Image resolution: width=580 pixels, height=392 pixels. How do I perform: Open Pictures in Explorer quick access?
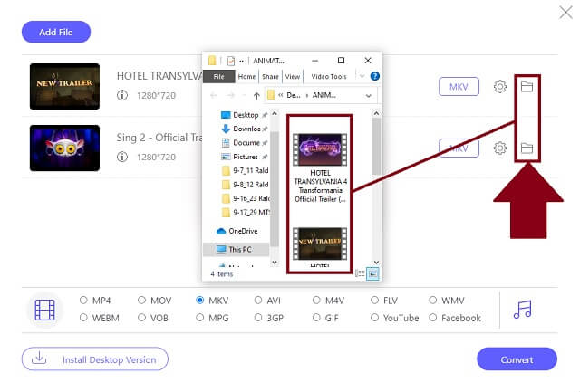[244, 157]
